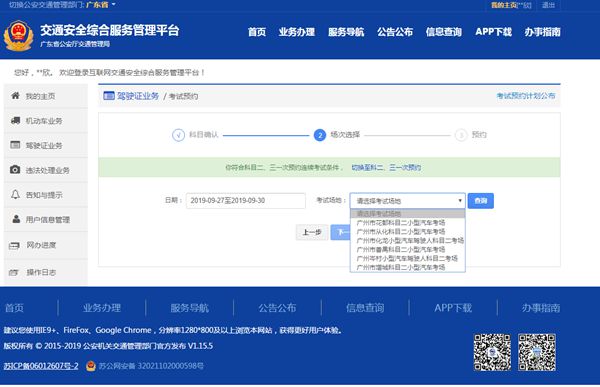Click the blue 查询 button
Viewport: 600px width, 387px height.
(x=481, y=201)
